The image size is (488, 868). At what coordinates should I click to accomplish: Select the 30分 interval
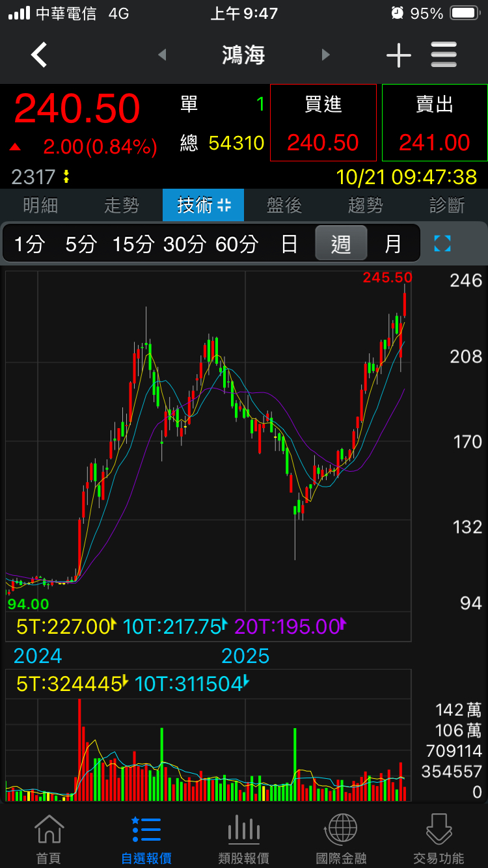coord(184,244)
